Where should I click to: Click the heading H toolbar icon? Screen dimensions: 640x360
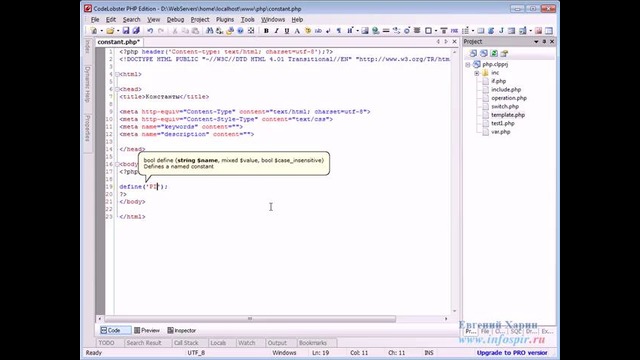coord(350,31)
